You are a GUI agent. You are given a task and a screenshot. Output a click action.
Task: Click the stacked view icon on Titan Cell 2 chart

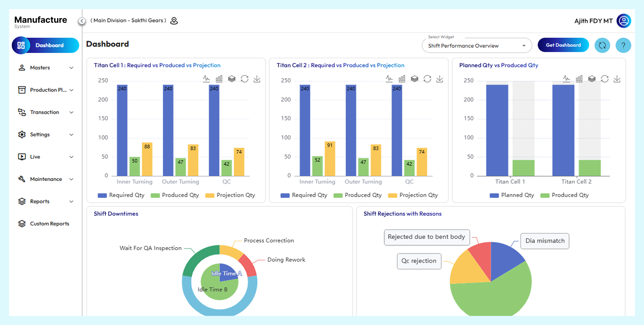[x=415, y=79]
